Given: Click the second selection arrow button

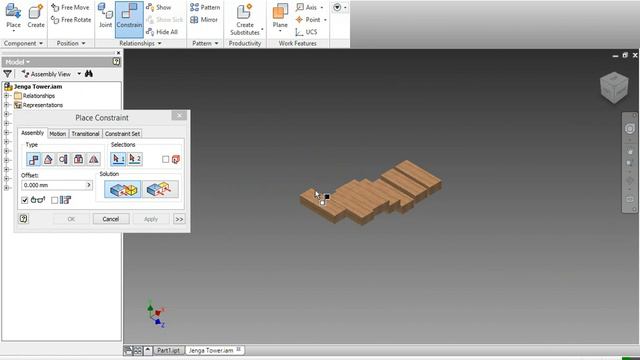Looking at the screenshot, I should click(x=135, y=159).
